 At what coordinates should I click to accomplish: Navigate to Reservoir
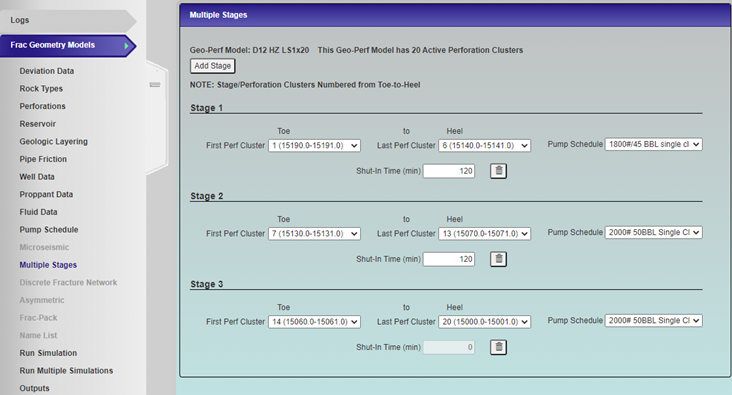pos(37,124)
